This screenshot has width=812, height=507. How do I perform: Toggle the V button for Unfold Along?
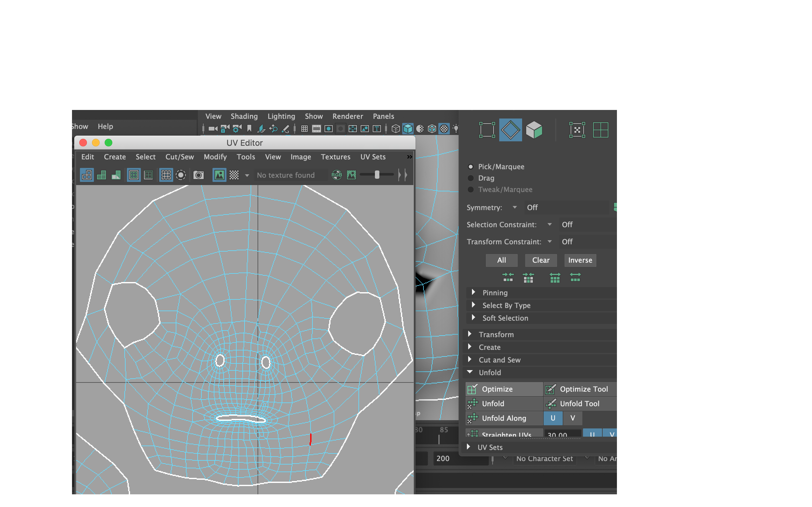573,418
